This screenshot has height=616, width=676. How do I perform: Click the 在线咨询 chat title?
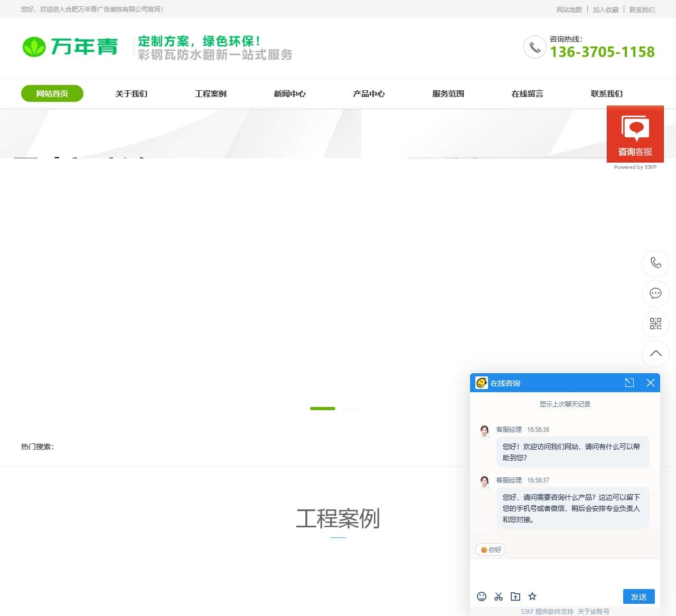click(505, 383)
